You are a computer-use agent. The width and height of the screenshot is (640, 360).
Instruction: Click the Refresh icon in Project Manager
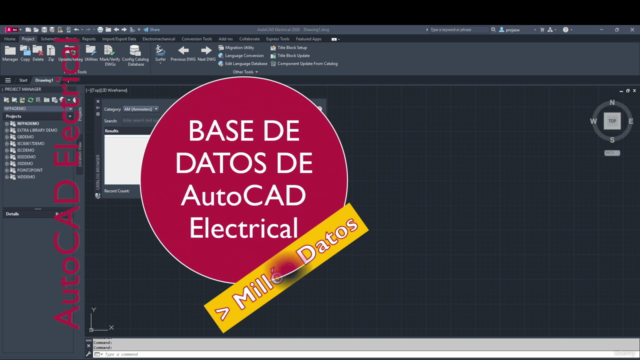coord(30,100)
